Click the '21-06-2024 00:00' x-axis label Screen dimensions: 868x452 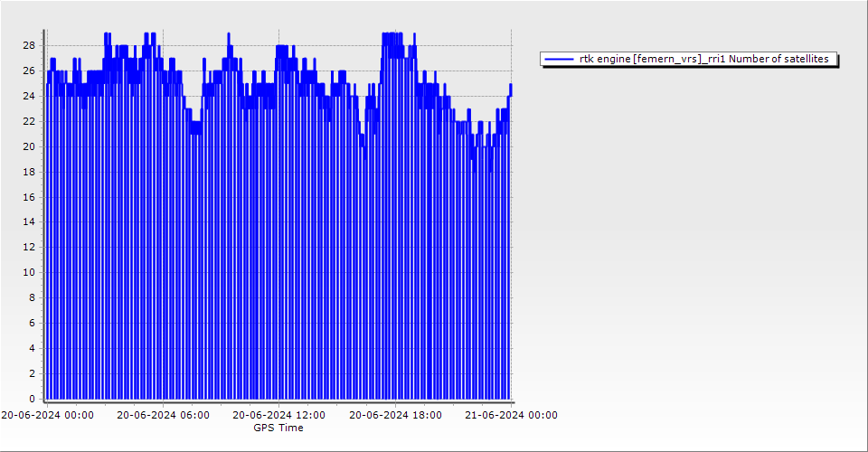511,415
